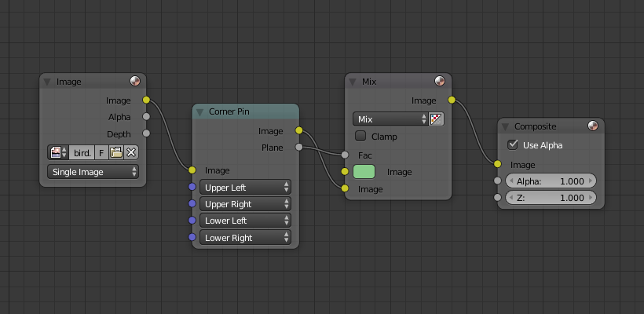Expand Lower Right dropdown
Image resolution: width=644 pixels, height=314 pixels.
[245, 238]
